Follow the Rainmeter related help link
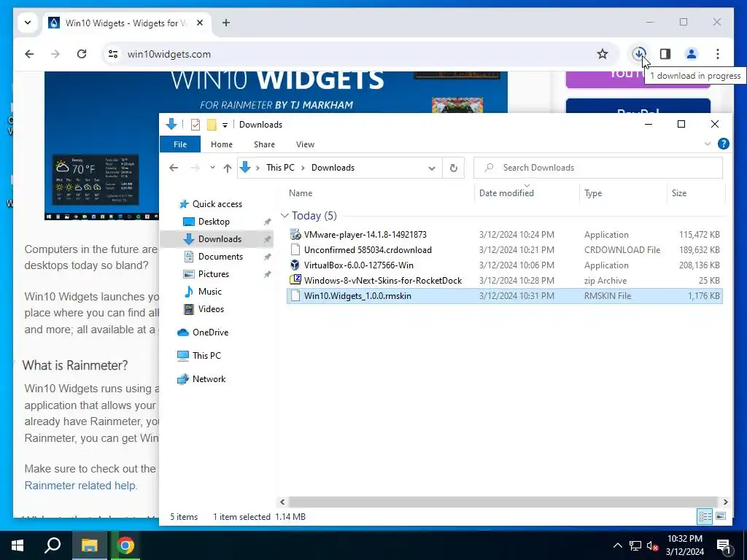747x560 pixels. 80,486
